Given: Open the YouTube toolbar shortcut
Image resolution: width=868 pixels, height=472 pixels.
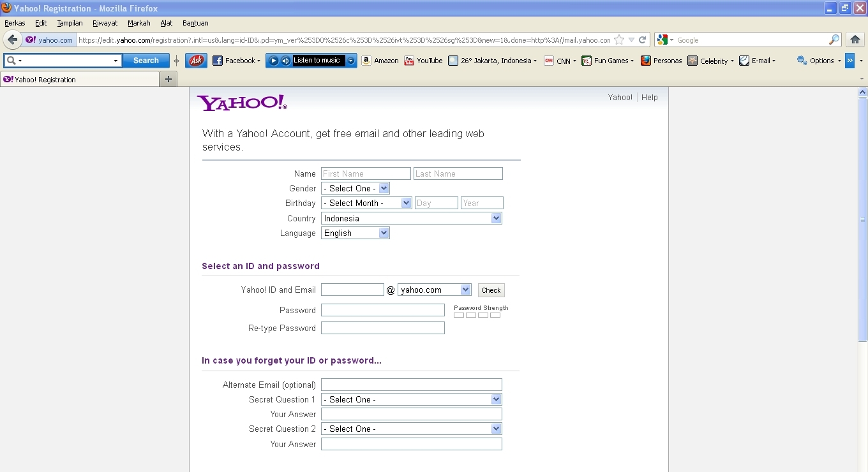Looking at the screenshot, I should click(x=423, y=61).
